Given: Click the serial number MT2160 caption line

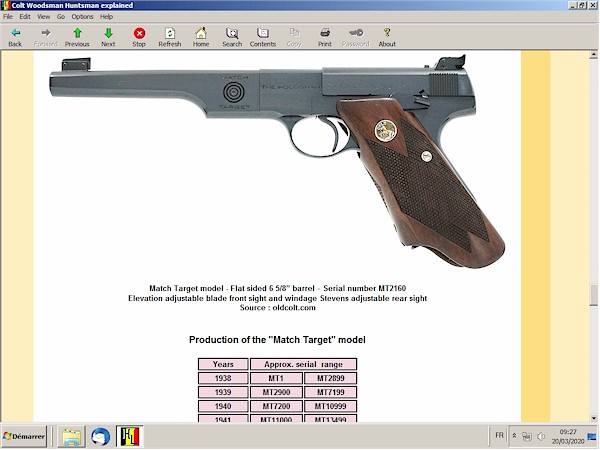Looking at the screenshot, I should [x=277, y=289].
